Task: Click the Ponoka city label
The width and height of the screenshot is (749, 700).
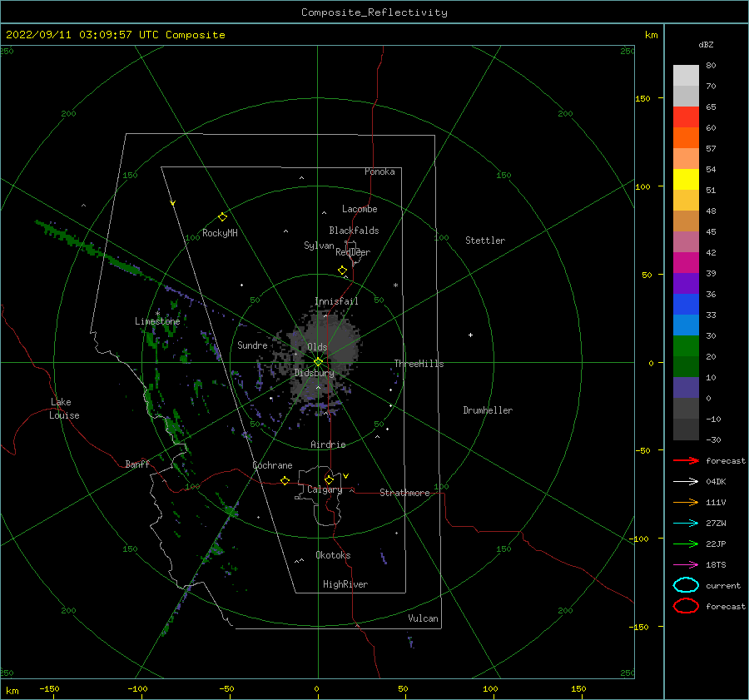Action: coord(379,171)
